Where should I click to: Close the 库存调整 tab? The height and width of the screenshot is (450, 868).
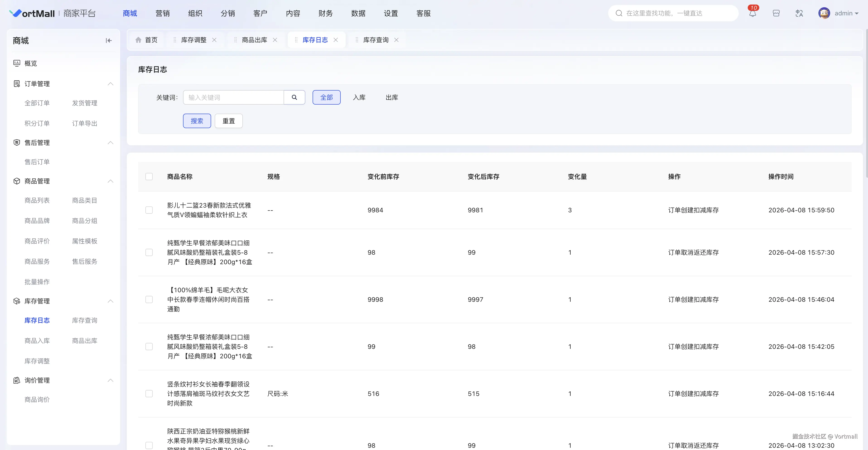coord(214,40)
